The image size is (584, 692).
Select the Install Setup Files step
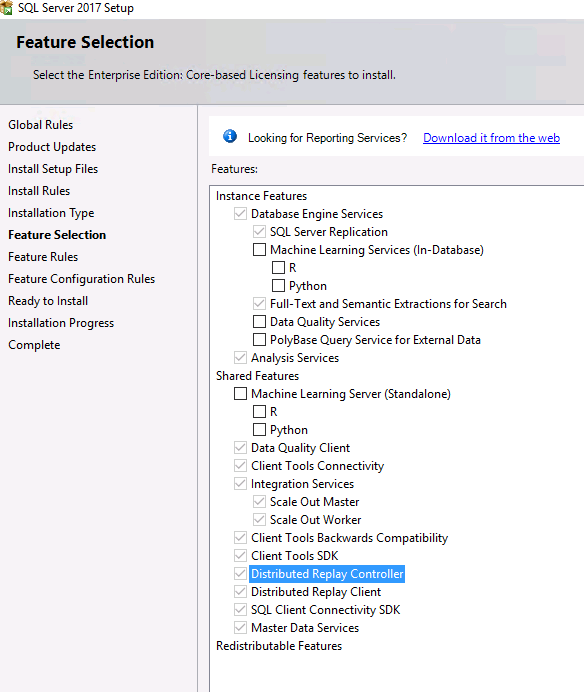tap(53, 169)
